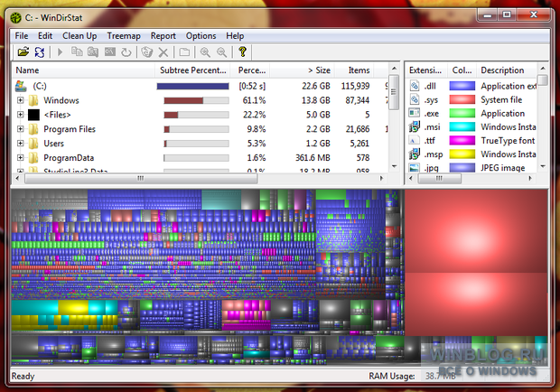This screenshot has width=560, height=392.
Task: Sort by the Items column header
Action: pyautogui.click(x=355, y=70)
